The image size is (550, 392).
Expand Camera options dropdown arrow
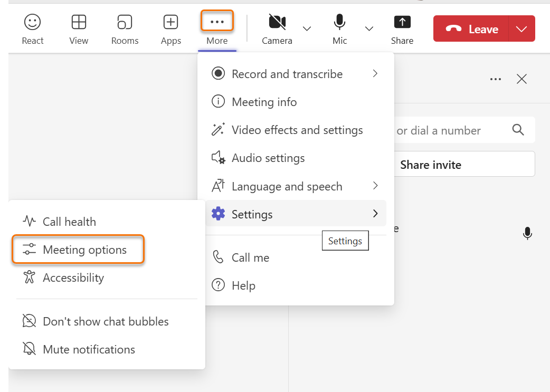click(307, 28)
